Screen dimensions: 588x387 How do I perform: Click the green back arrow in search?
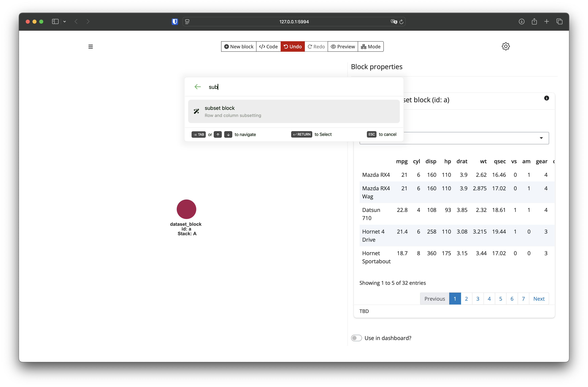point(197,87)
